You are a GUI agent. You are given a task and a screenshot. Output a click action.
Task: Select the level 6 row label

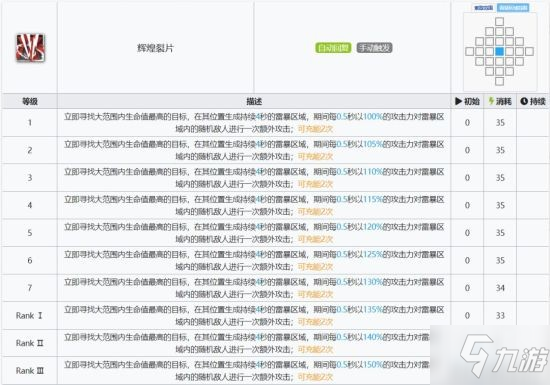[30, 261]
